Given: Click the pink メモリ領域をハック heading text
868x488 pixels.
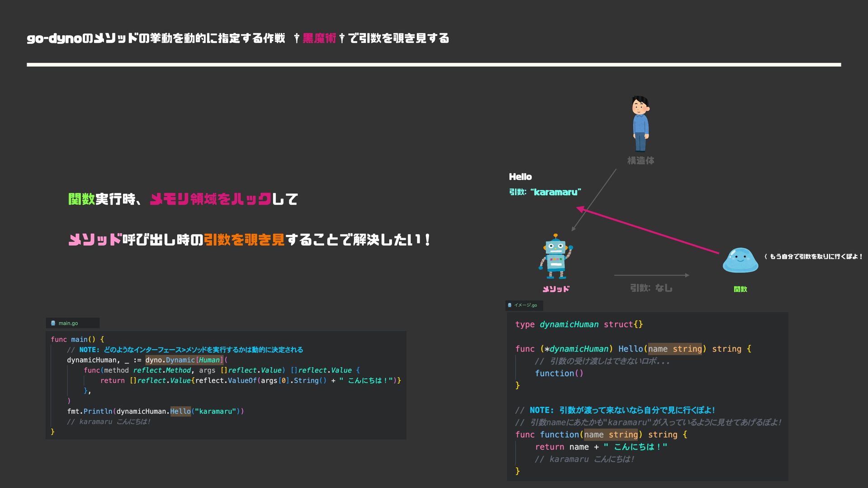Looking at the screenshot, I should pos(211,199).
